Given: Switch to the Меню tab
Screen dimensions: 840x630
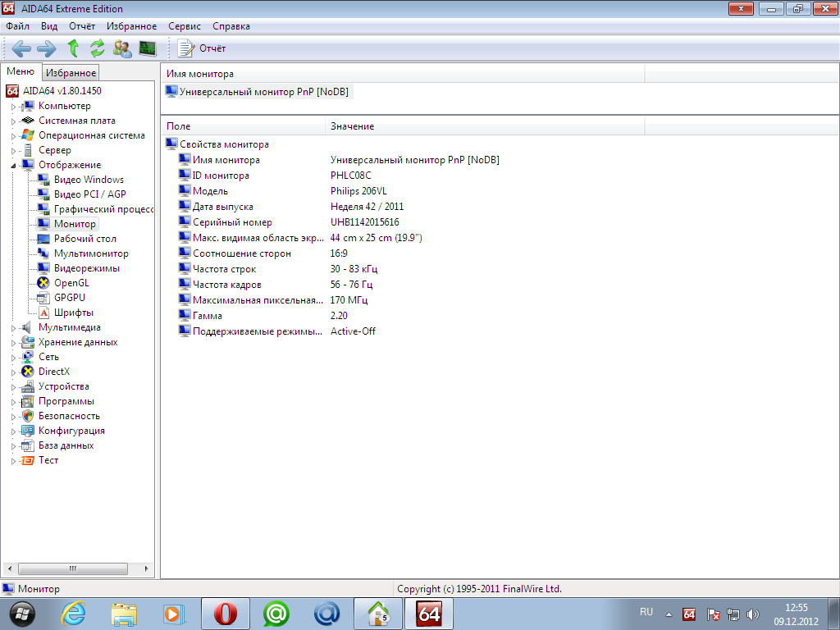Looking at the screenshot, I should (x=21, y=72).
